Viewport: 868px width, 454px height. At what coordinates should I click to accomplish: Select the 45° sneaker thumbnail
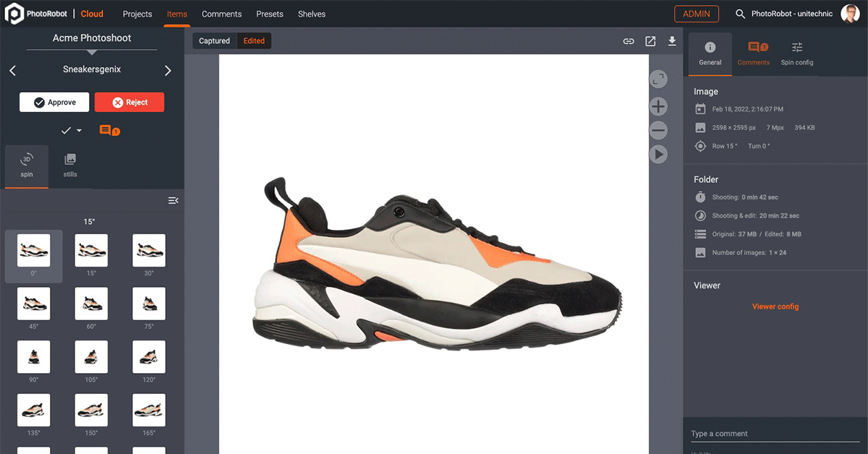[33, 303]
